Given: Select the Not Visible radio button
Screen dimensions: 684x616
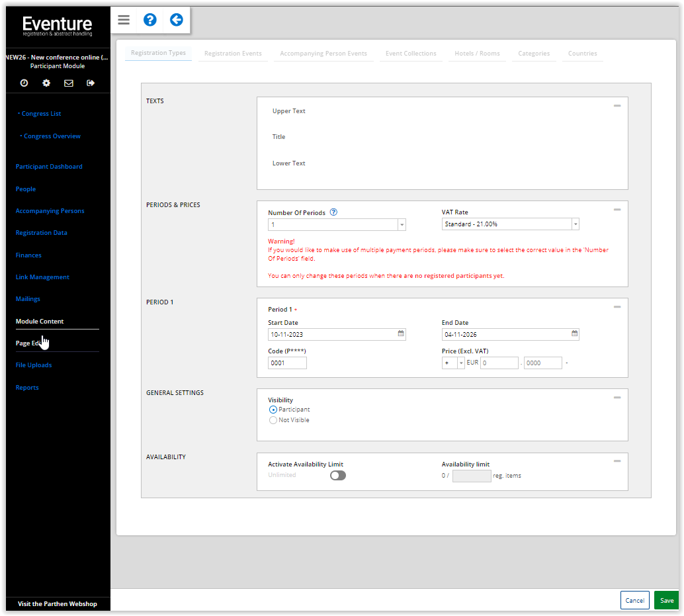Looking at the screenshot, I should pyautogui.click(x=273, y=419).
